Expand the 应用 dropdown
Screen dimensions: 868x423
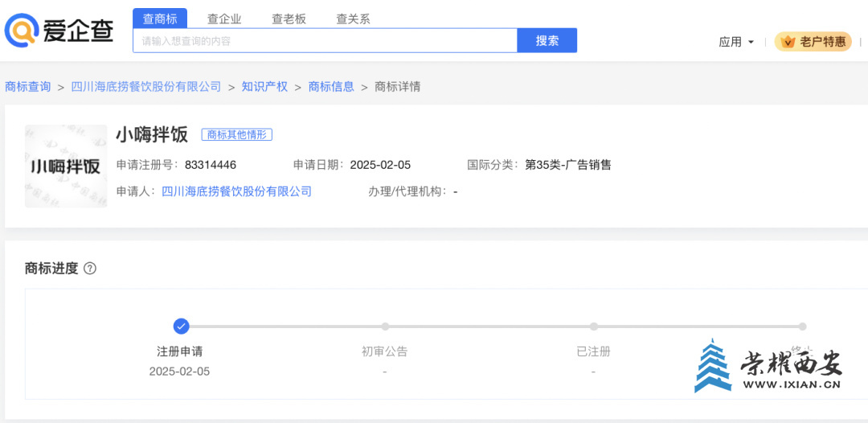736,42
